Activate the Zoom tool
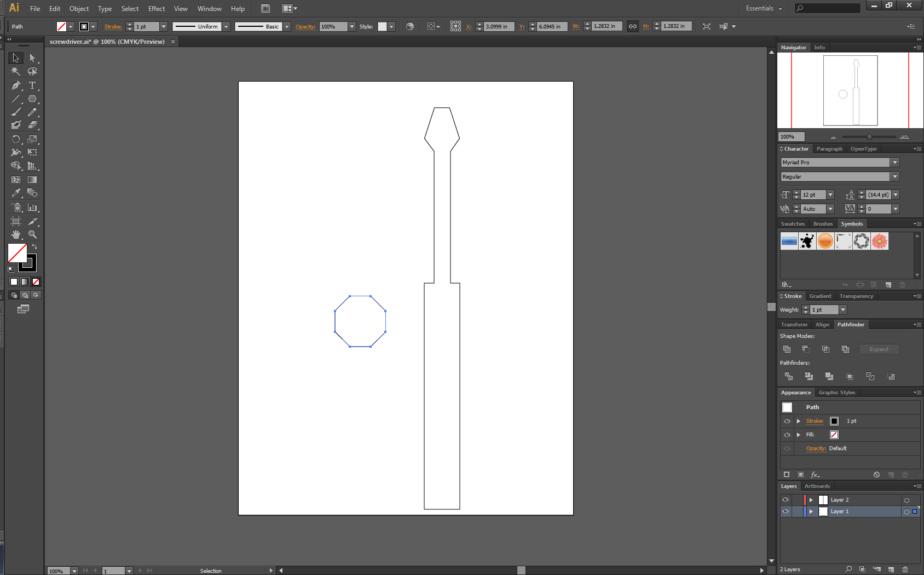Viewport: 924px width, 575px height. tap(32, 234)
